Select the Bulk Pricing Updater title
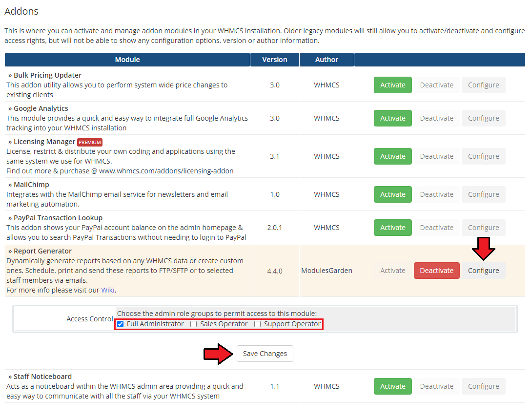Screen dimensions: 531x420 (47, 75)
